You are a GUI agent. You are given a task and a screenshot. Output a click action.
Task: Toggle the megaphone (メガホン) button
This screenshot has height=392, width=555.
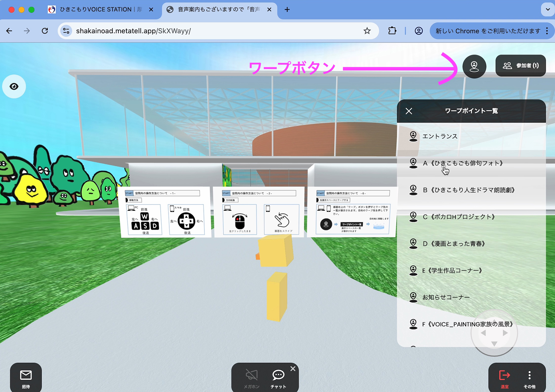click(252, 379)
